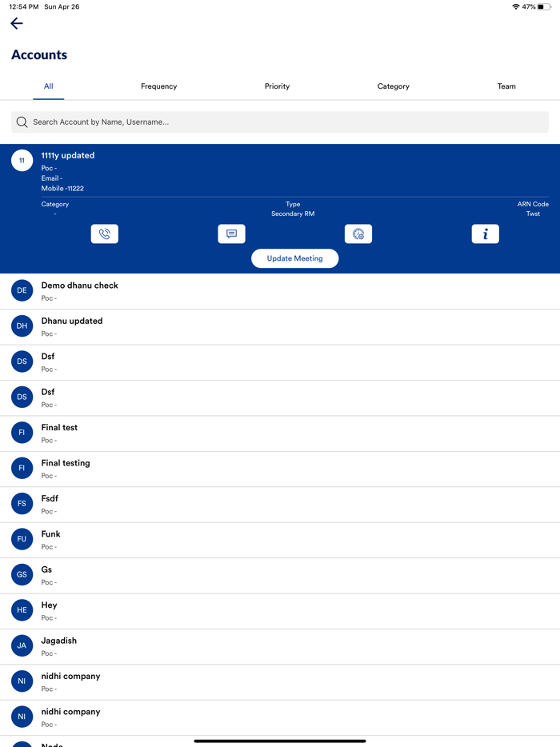Select the Hey account name
The width and height of the screenshot is (560, 747).
click(x=49, y=605)
